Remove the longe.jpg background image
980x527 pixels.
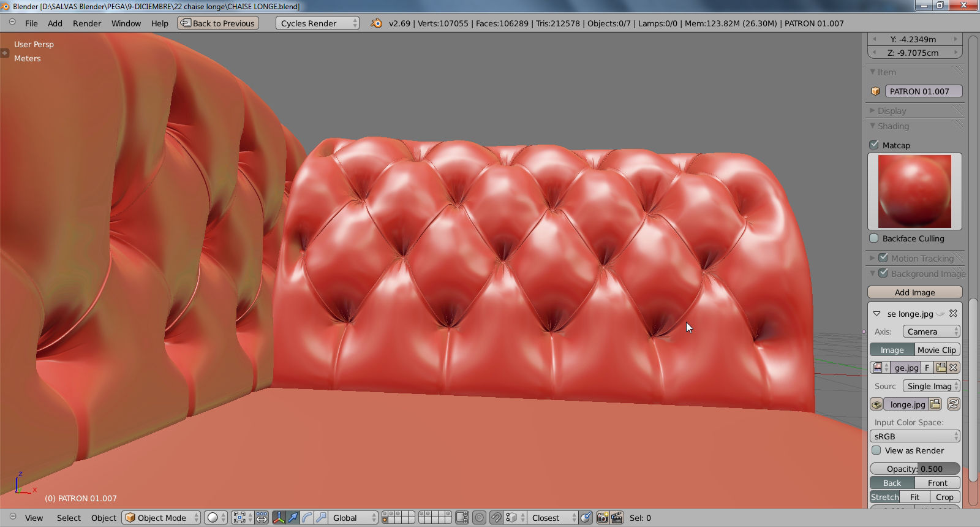coord(953,313)
